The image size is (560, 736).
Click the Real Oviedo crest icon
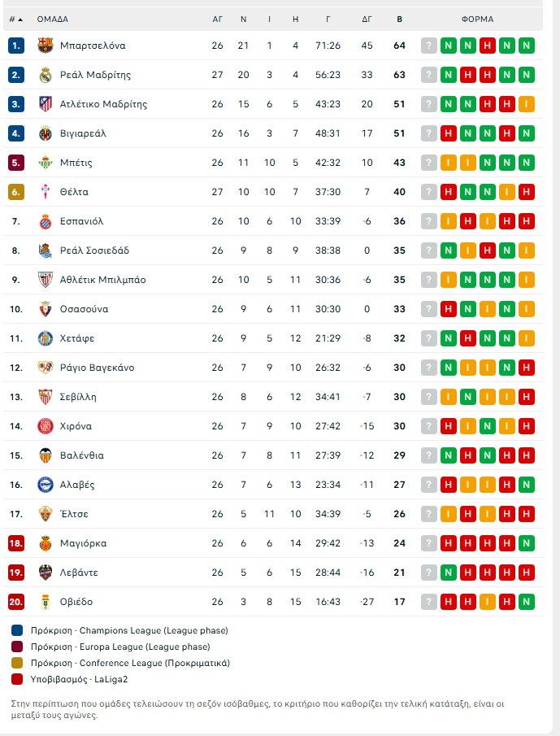[46, 602]
